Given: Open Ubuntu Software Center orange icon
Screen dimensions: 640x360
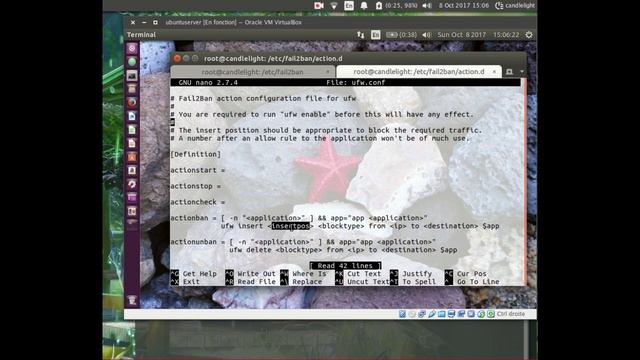Looking at the screenshot, I should (132, 157).
